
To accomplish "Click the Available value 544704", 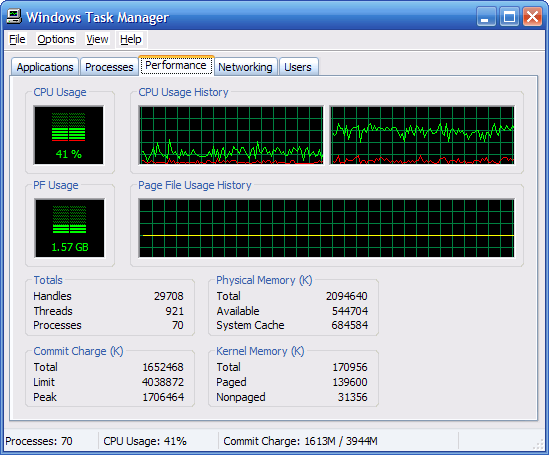I will tap(350, 311).
